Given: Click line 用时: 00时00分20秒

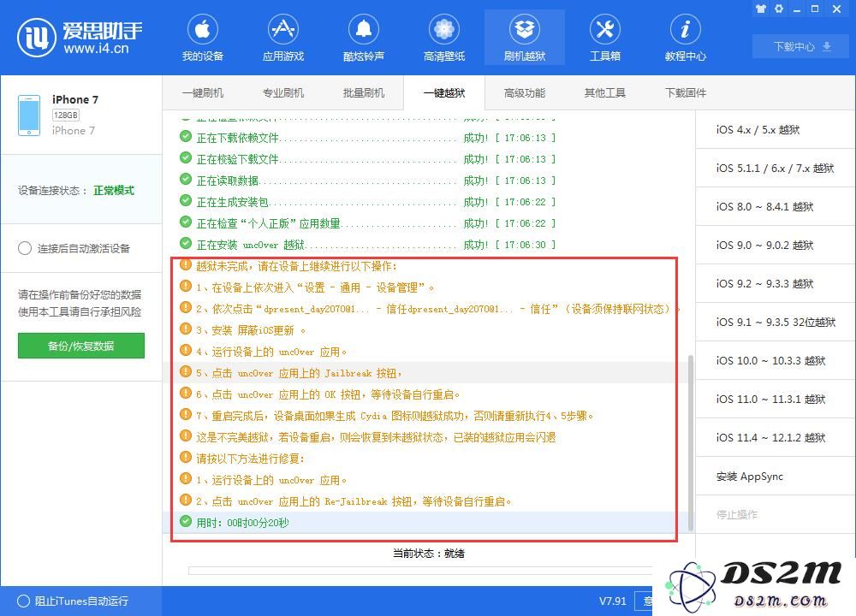Looking at the screenshot, I should [235, 523].
